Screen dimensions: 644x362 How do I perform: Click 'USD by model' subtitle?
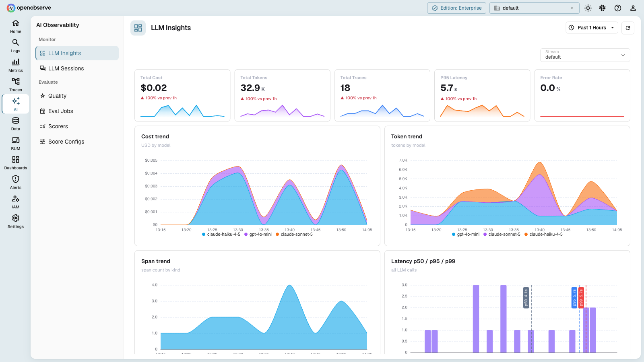(x=156, y=146)
